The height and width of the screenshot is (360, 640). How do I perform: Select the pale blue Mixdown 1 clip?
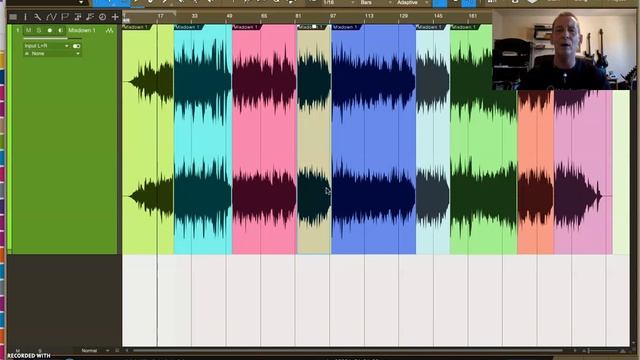433,139
